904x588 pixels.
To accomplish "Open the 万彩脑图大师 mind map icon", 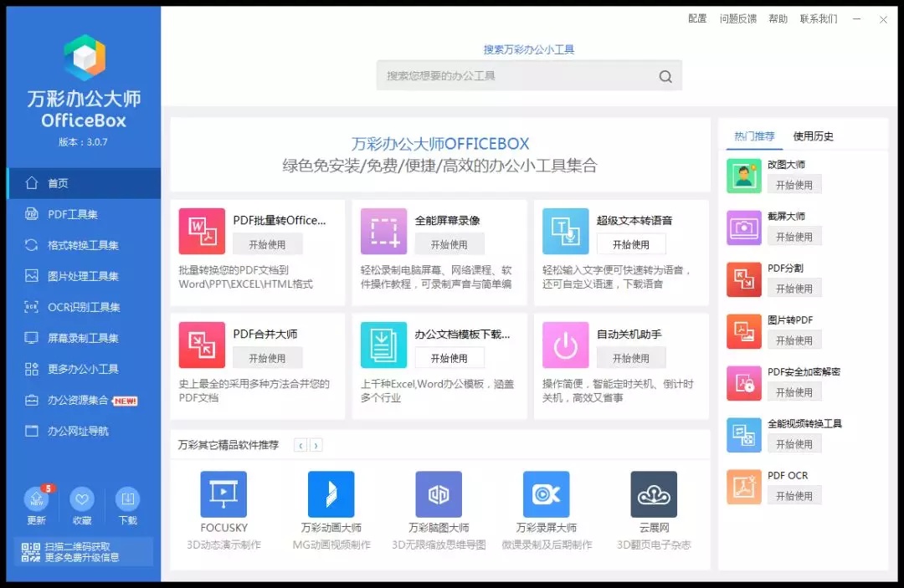I will [438, 493].
